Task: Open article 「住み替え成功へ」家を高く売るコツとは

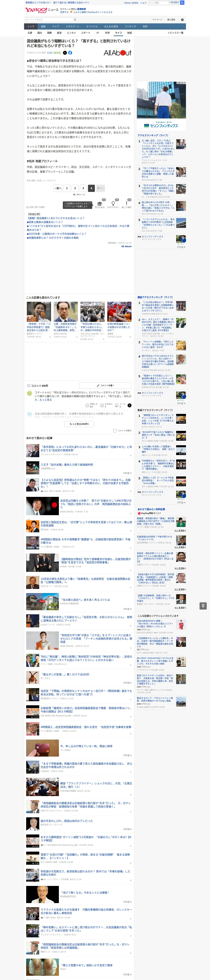Action: click(x=85, y=600)
